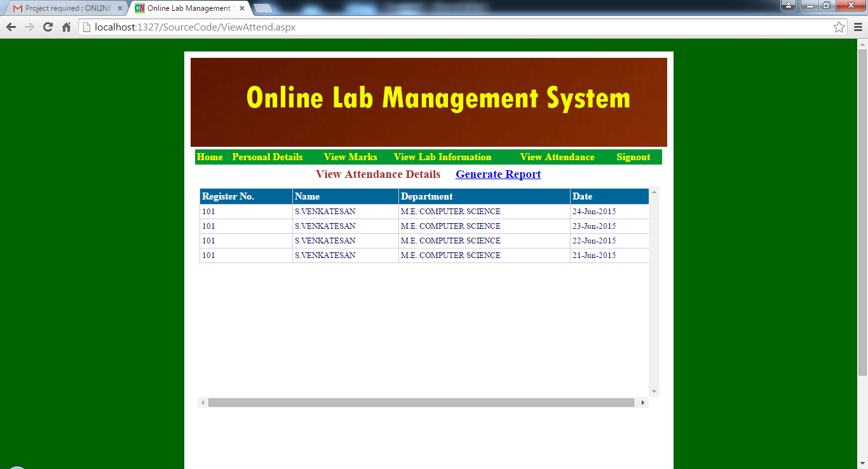This screenshot has height=469, width=868.
Task: Click the Signout link
Action: pyautogui.click(x=633, y=157)
